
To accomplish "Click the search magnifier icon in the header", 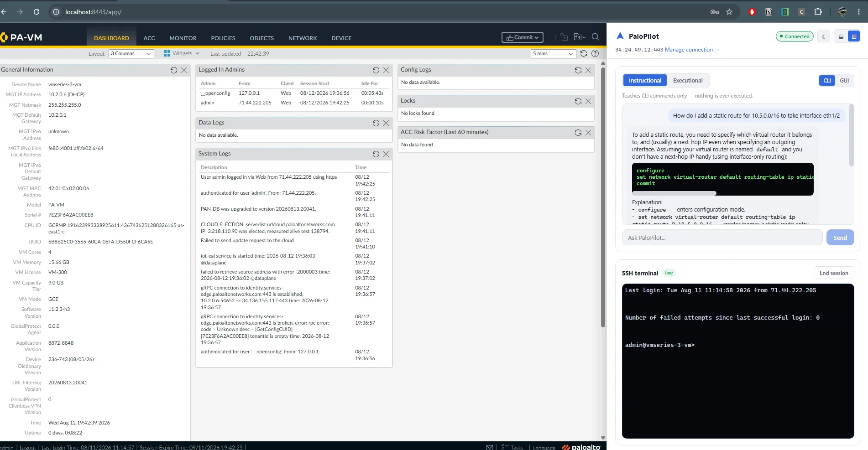I will pyautogui.click(x=596, y=37).
